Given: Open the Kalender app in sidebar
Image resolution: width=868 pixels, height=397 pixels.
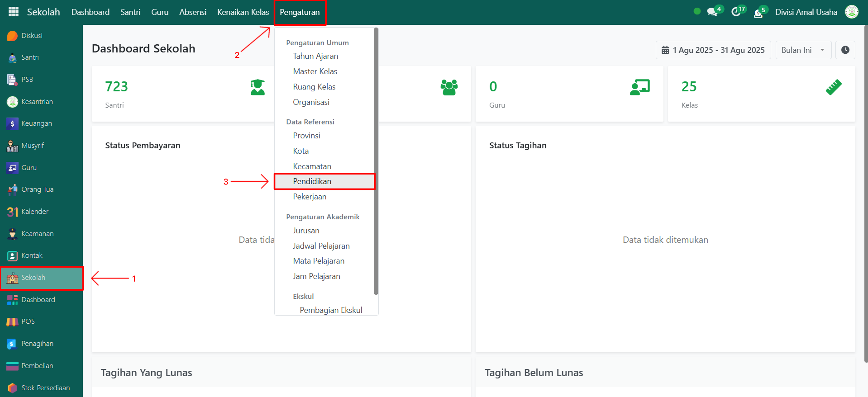Looking at the screenshot, I should (x=34, y=212).
